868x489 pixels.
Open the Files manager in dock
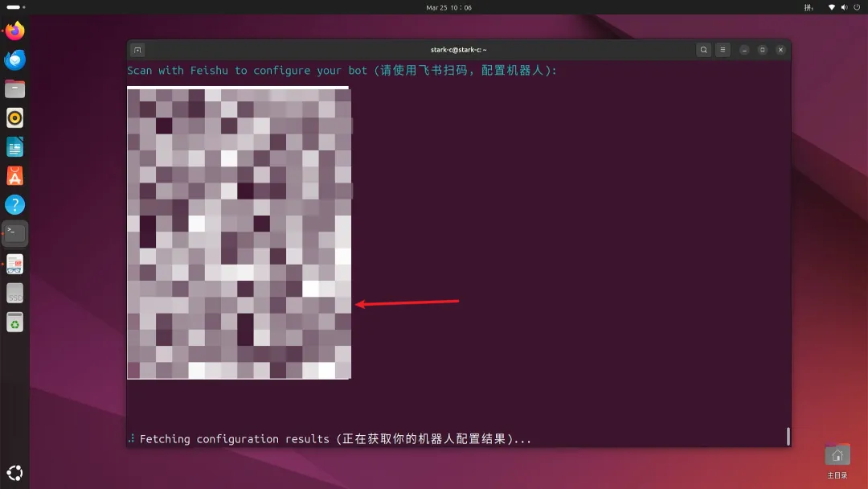[x=15, y=88]
